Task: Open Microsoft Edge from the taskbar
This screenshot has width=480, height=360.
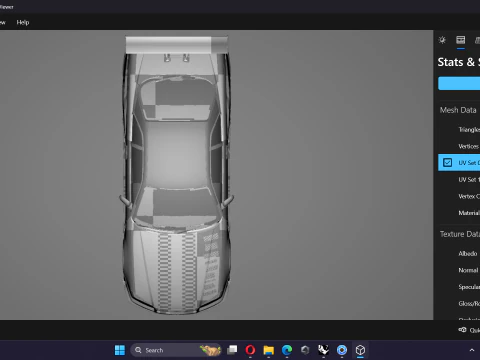Action: click(x=287, y=350)
